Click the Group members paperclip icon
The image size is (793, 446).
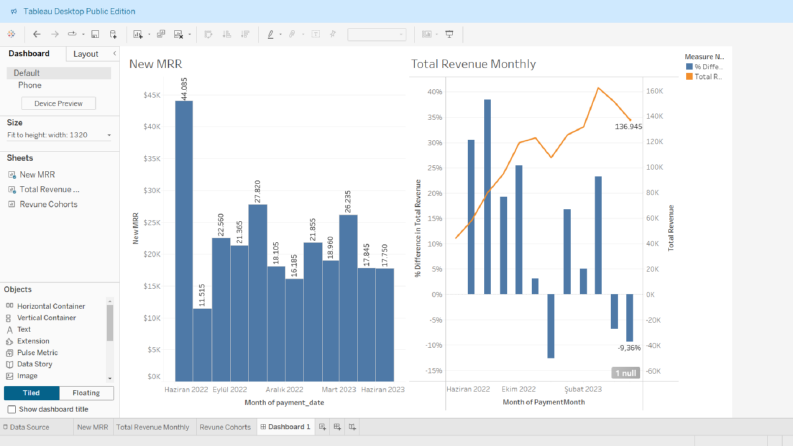pyautogui.click(x=292, y=34)
